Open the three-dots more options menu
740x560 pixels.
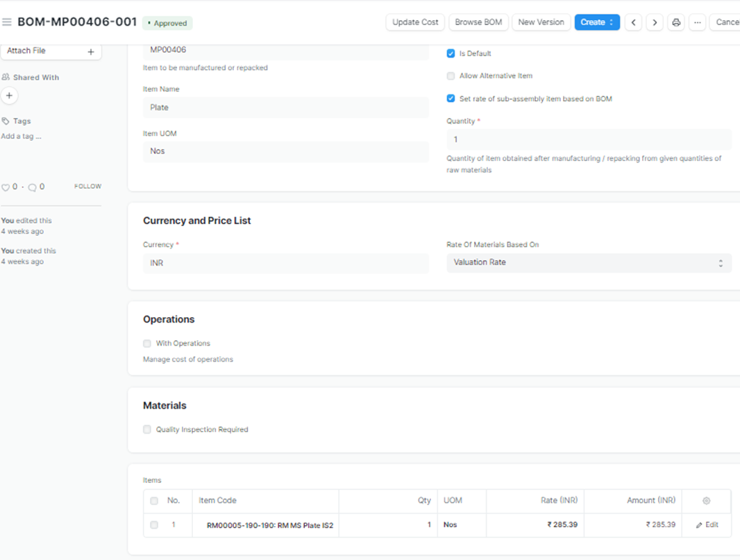pyautogui.click(x=698, y=22)
